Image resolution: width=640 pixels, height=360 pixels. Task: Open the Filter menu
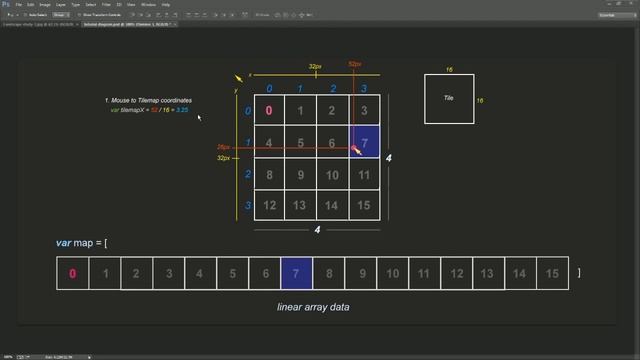click(106, 4)
